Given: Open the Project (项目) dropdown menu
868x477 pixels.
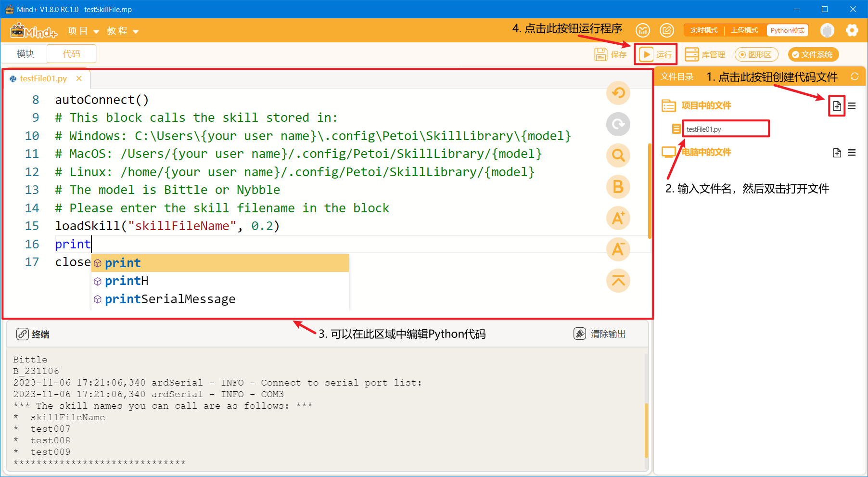Looking at the screenshot, I should [83, 31].
